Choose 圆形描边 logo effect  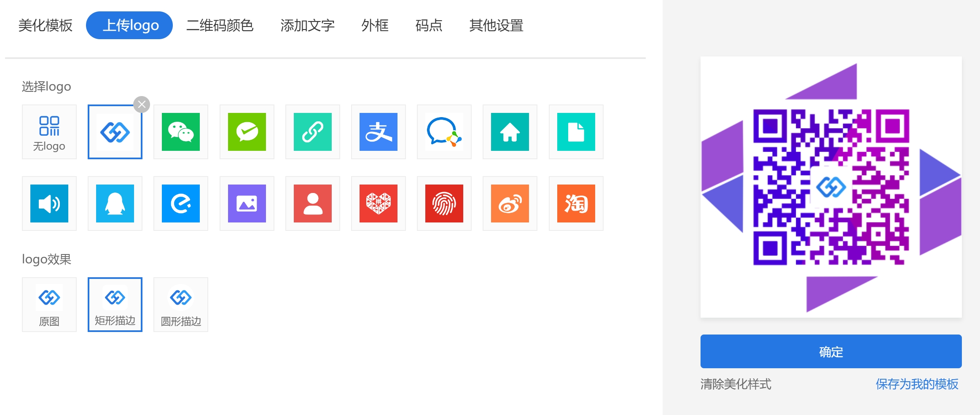(x=181, y=305)
